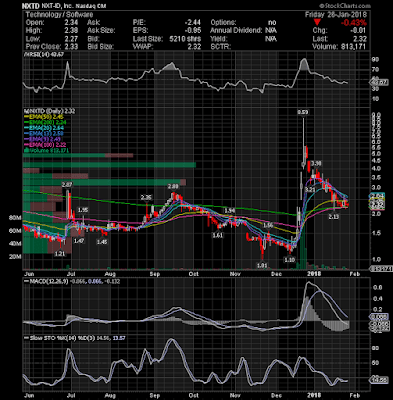Screen dimensions: 393x400
Task: Click the Low price value 2.27
Action: tap(71, 39)
